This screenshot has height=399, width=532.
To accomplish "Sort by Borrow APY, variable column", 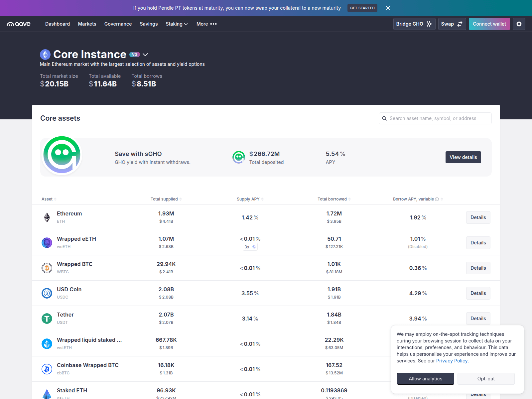I will click(x=418, y=199).
